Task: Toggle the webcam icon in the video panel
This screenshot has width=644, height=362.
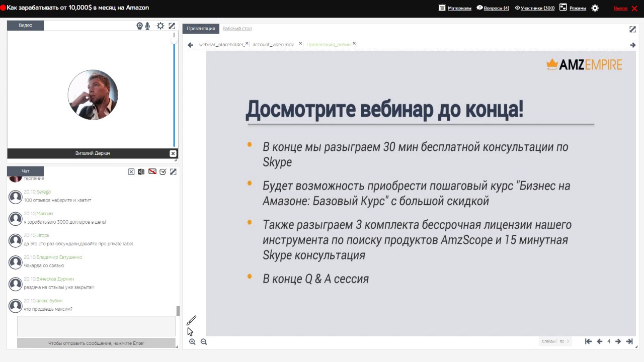Action: click(140, 26)
